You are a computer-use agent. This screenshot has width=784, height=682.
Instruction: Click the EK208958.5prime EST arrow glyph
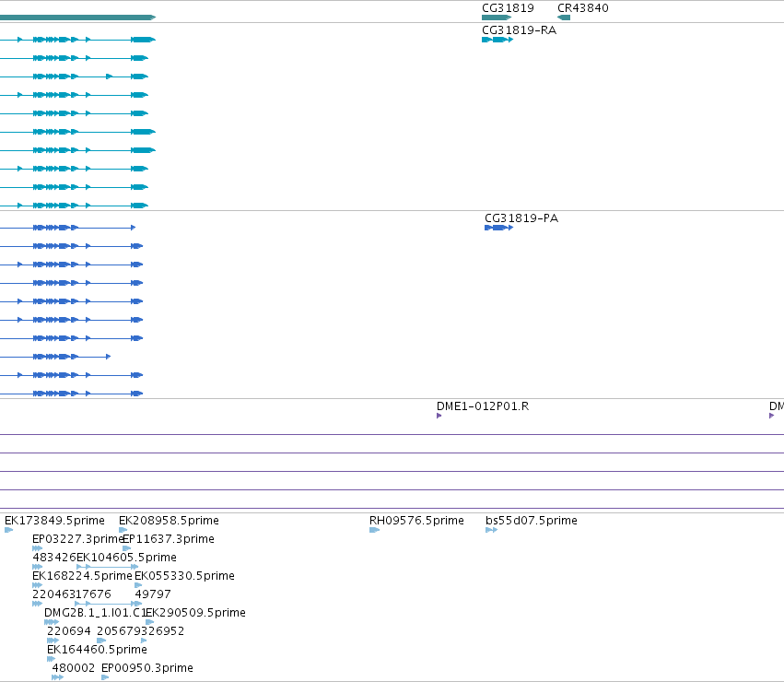point(123,530)
